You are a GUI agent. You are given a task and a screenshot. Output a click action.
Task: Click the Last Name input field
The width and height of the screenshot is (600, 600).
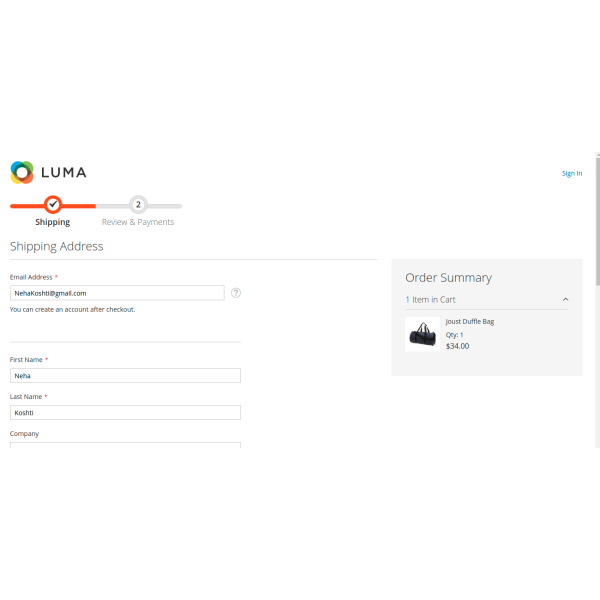coord(125,412)
